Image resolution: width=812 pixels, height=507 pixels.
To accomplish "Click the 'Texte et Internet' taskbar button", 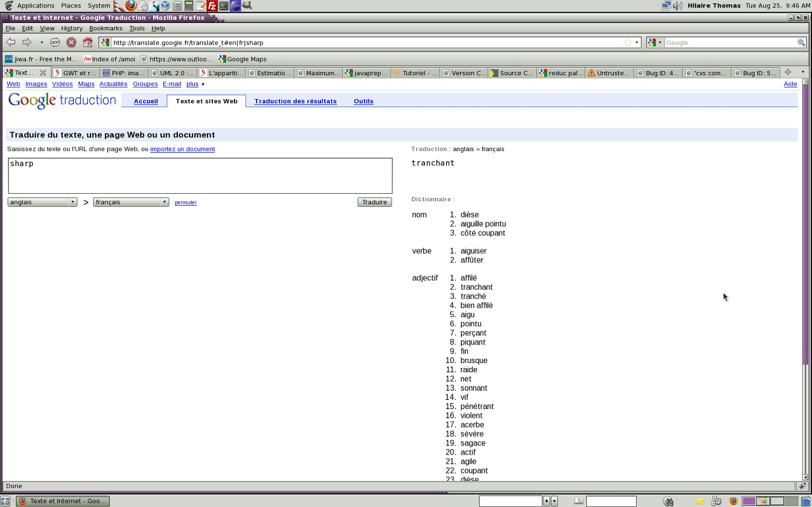I will pos(63,501).
